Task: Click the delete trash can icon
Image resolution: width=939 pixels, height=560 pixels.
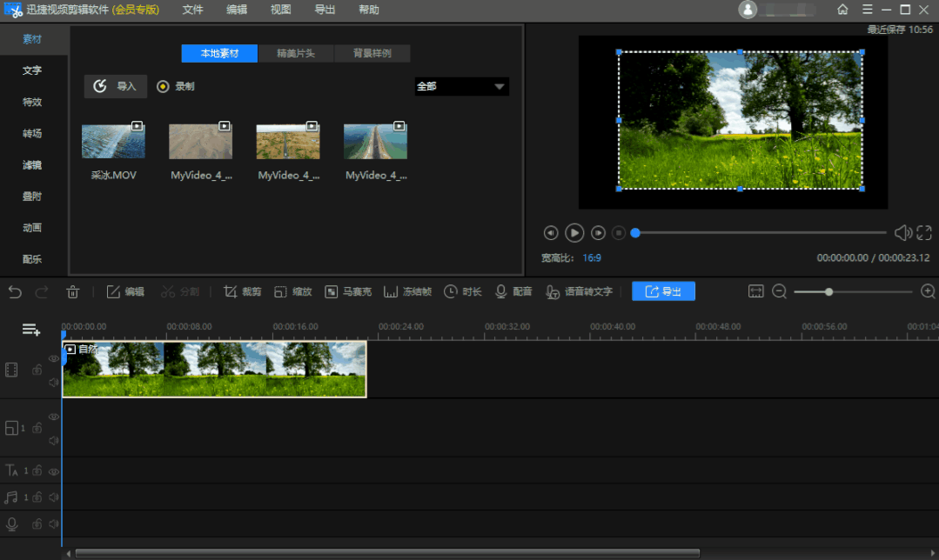Action: tap(73, 292)
